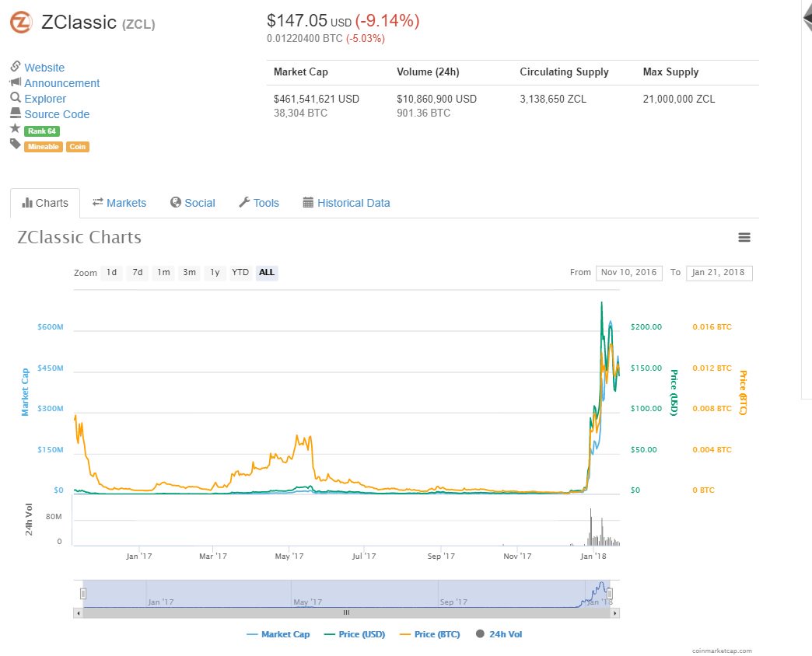The height and width of the screenshot is (656, 812).
Task: Click the magnifier icon beside Explorer
Action: click(x=16, y=97)
